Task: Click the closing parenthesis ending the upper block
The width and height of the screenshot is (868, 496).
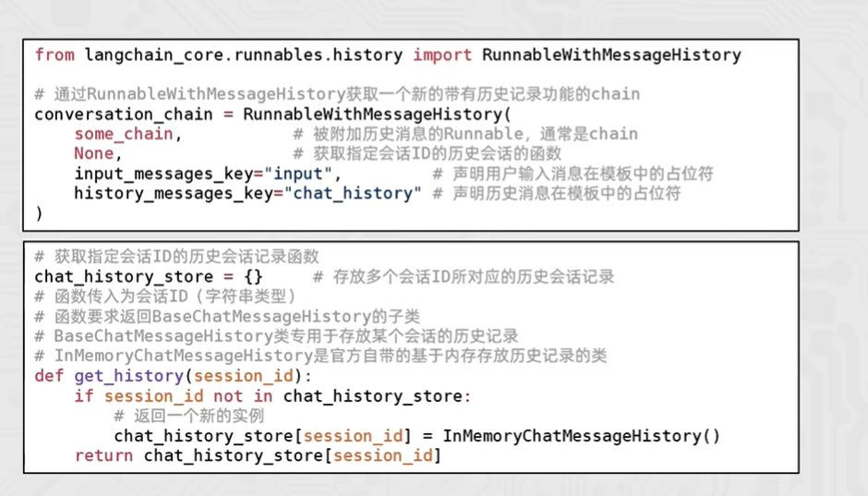Action: [39, 213]
